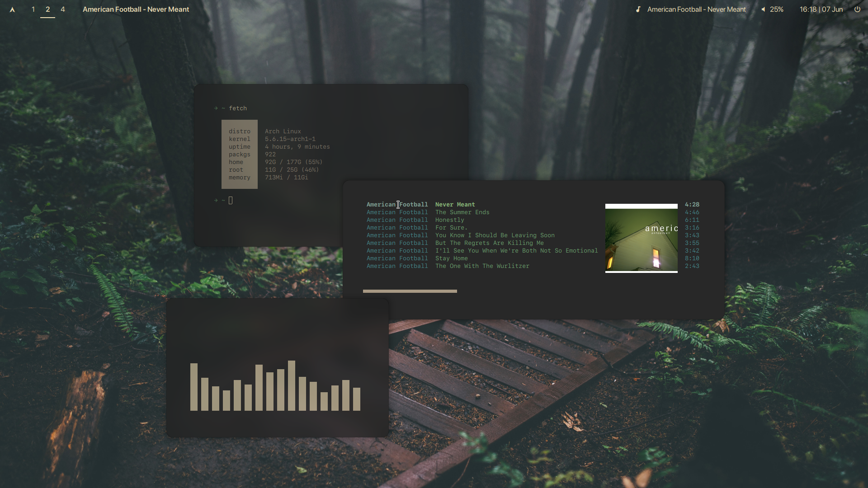Select the track Honestly

coord(449,220)
